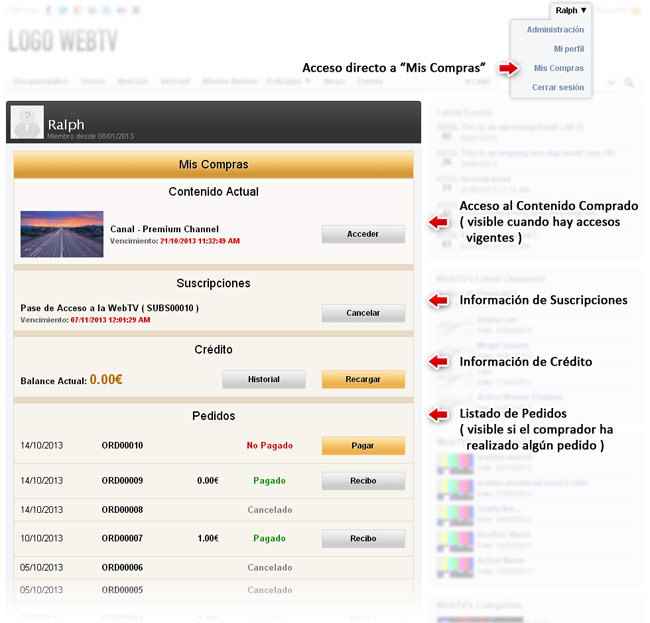Open the Premium Channel sunset road thumbnail
This screenshot has height=623, width=650.
pos(62,234)
